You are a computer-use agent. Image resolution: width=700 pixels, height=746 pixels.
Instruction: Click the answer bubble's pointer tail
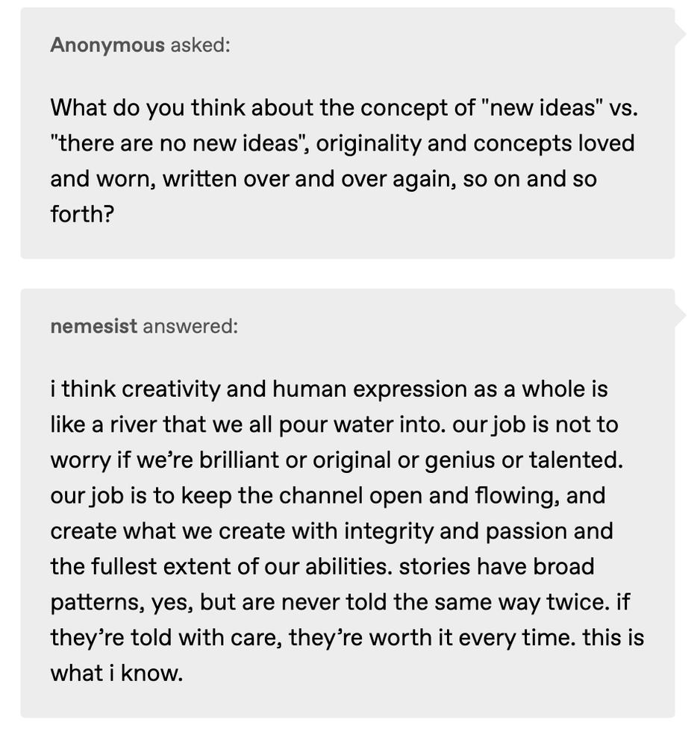680,316
